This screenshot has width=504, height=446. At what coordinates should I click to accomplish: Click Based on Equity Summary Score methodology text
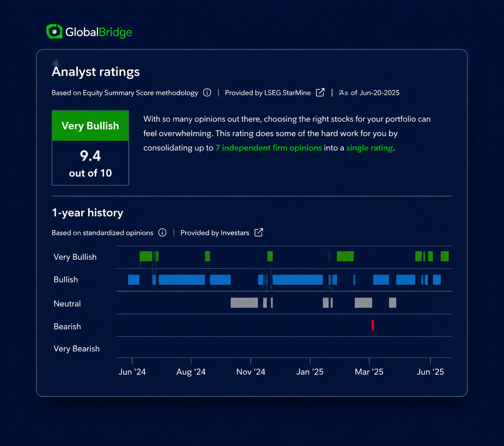(125, 93)
